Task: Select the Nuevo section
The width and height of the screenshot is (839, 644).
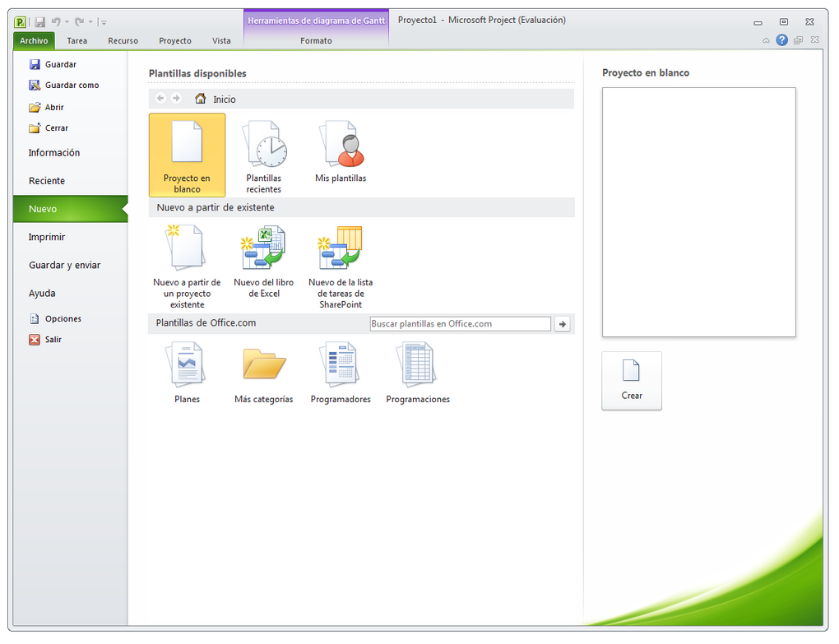Action: 71,209
